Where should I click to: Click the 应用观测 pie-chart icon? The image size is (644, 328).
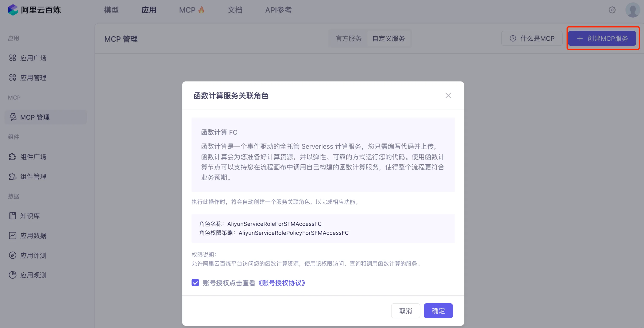pyautogui.click(x=12, y=275)
